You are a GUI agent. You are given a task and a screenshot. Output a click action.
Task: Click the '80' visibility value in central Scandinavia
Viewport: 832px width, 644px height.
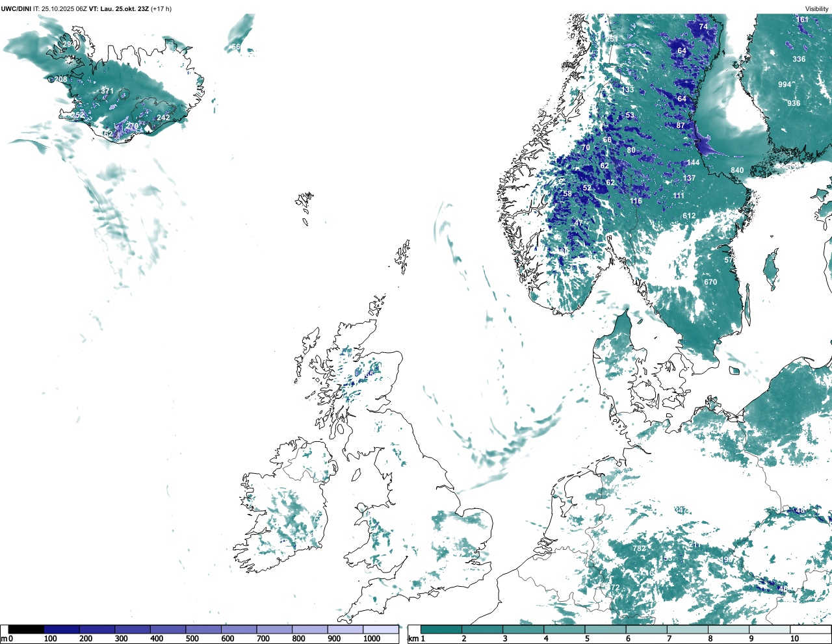[x=631, y=150]
